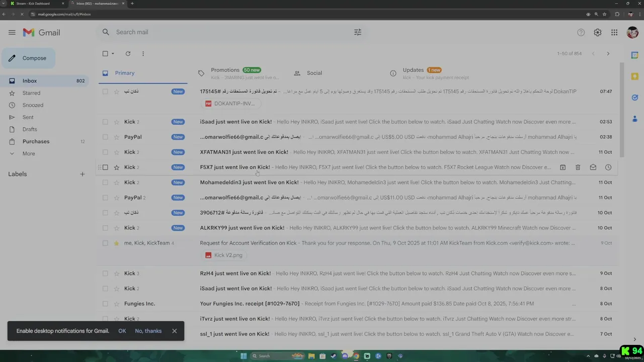The width and height of the screenshot is (644, 362).
Task: Click No, thanks on notifications prompt
Action: (148, 331)
